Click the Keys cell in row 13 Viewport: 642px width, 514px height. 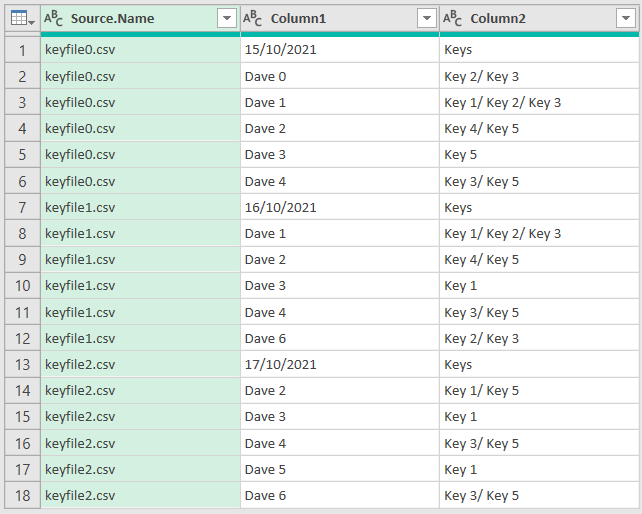tap(539, 365)
